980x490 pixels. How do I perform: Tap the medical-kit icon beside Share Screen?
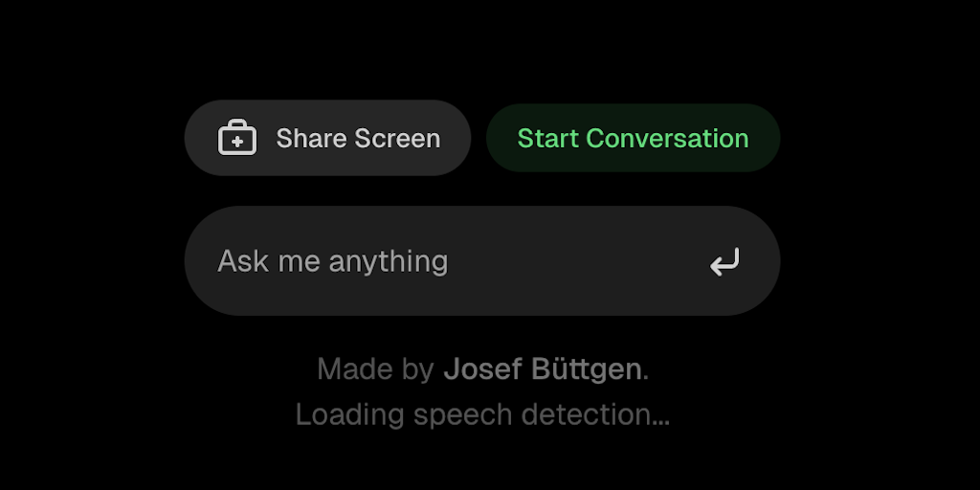coord(237,139)
